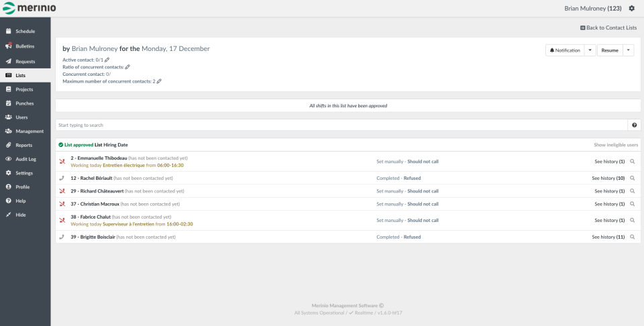
Task: Follow the Back to Contact Lists link
Action: click(608, 28)
